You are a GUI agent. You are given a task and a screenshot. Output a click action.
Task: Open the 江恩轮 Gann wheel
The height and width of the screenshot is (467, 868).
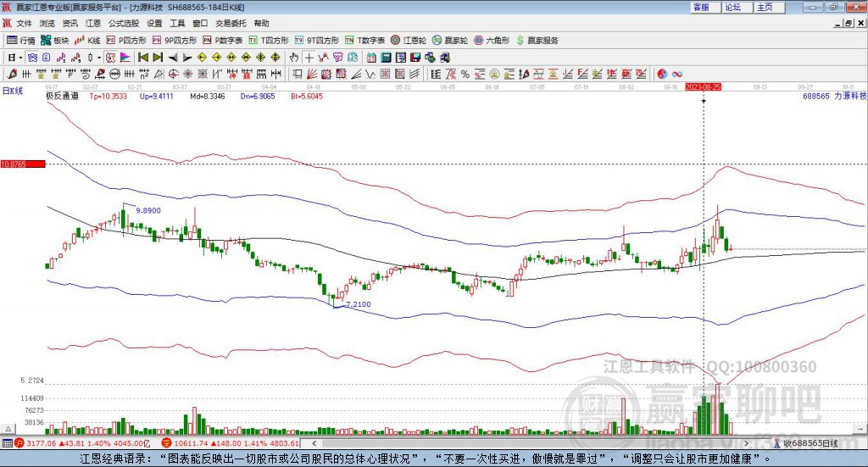409,41
